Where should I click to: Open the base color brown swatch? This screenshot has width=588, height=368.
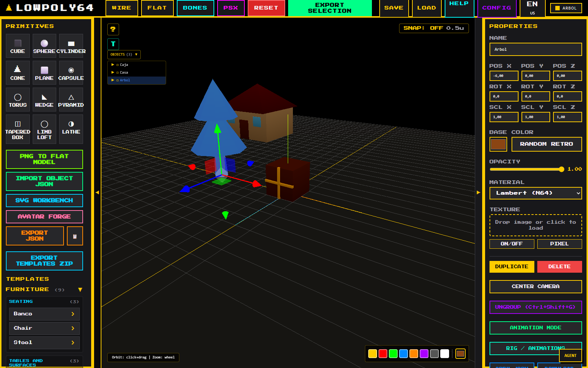(x=498, y=144)
